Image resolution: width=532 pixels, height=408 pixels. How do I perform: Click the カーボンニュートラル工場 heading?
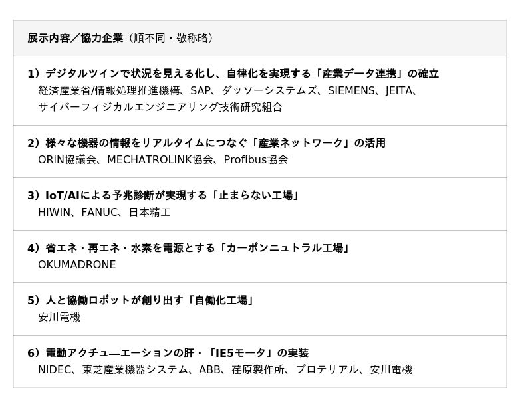(x=188, y=248)
